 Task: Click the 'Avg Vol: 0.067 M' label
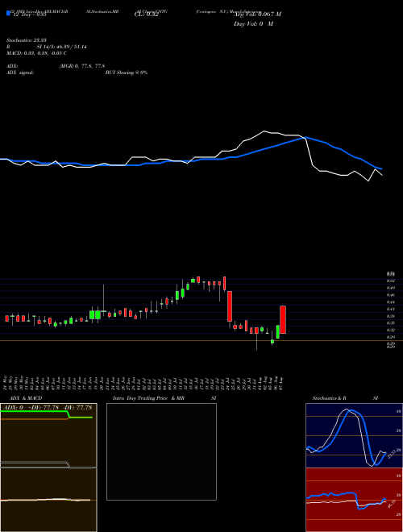(257, 15)
